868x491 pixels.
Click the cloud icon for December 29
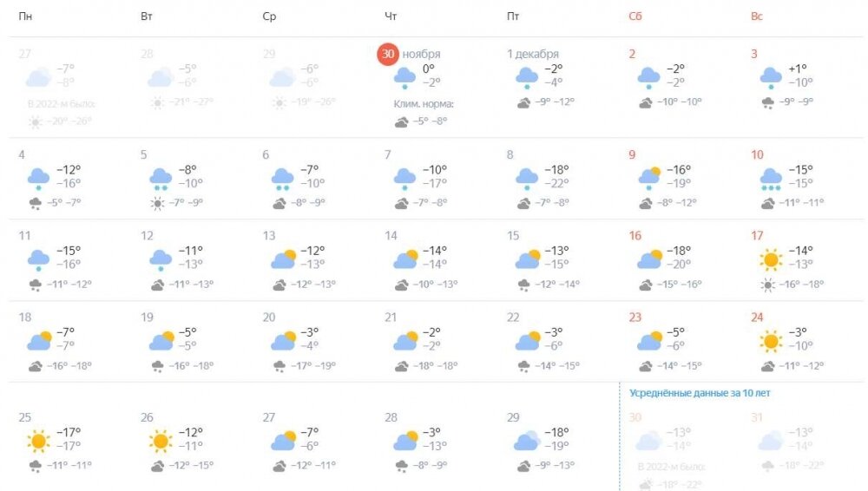(x=527, y=441)
